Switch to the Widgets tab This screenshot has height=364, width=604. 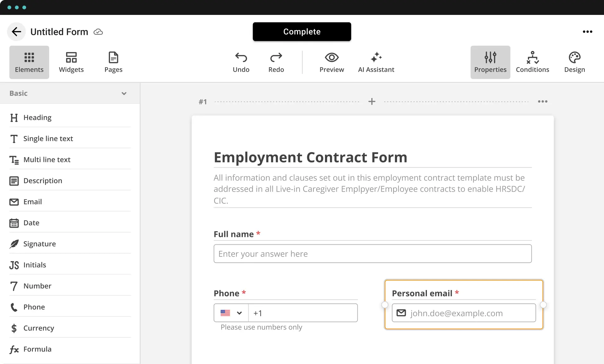[x=71, y=62]
